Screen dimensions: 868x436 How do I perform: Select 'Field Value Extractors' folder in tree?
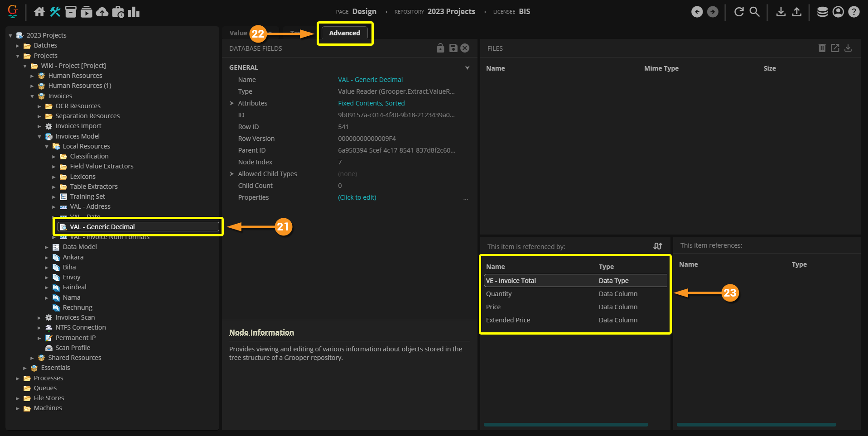tap(101, 166)
